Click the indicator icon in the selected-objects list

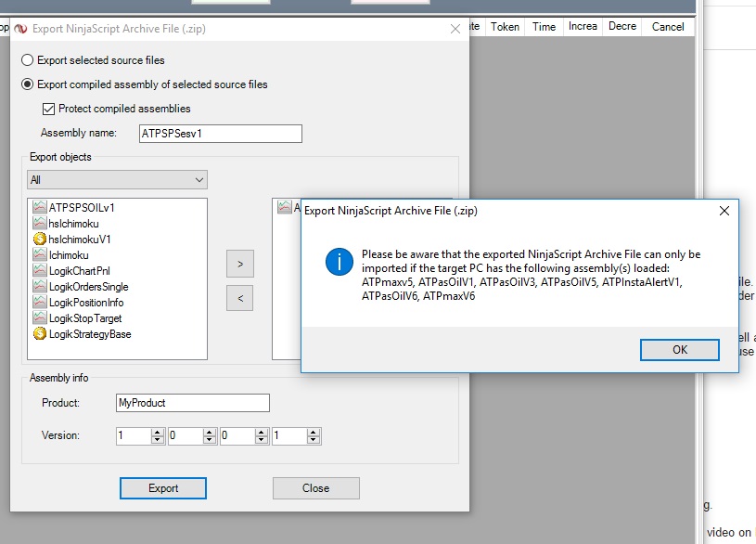(x=285, y=208)
